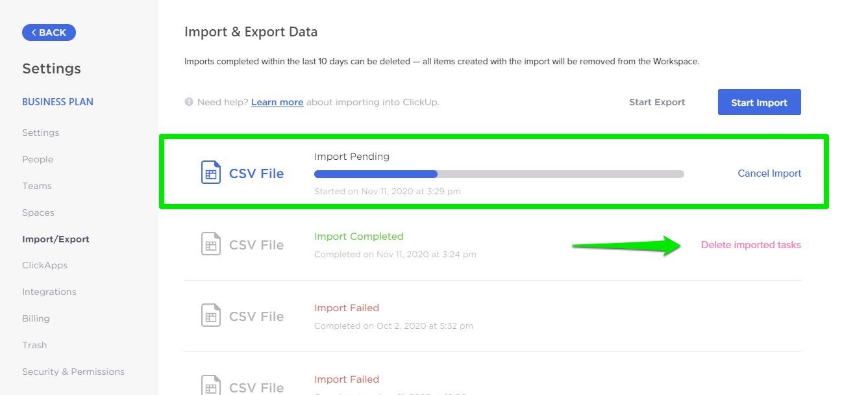Cancel the pending CSV import
868x395 pixels.
[x=769, y=173]
